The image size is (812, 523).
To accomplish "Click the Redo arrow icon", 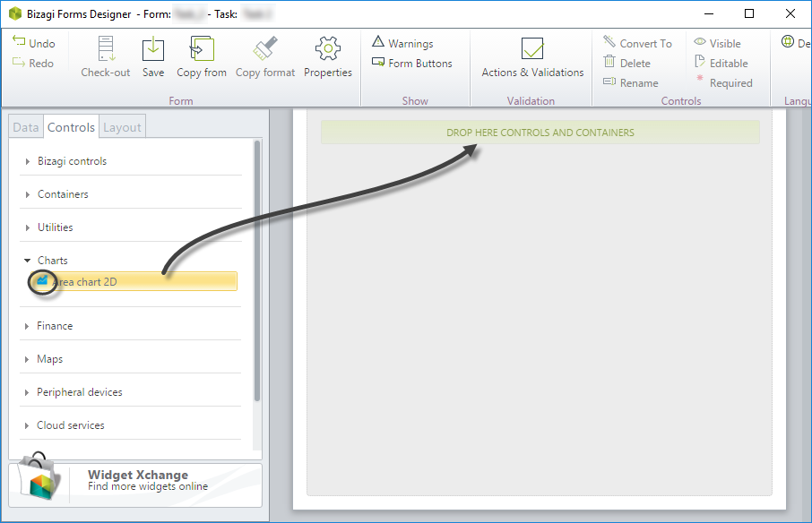I will pos(19,62).
